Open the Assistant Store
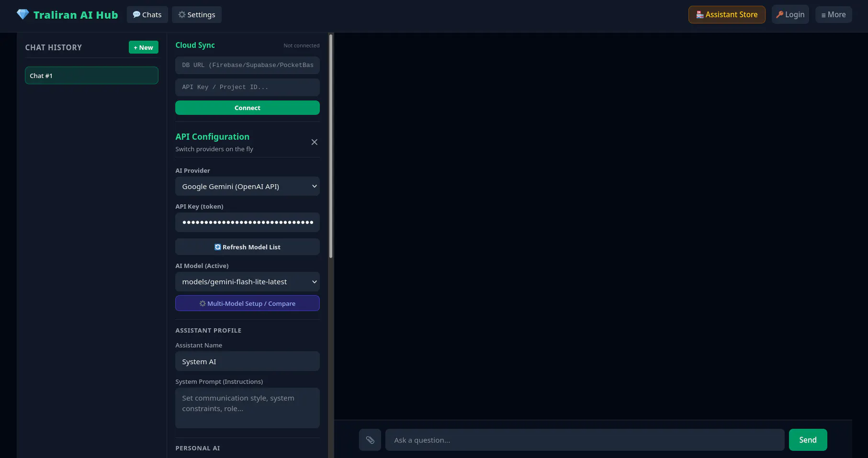 pyautogui.click(x=727, y=14)
